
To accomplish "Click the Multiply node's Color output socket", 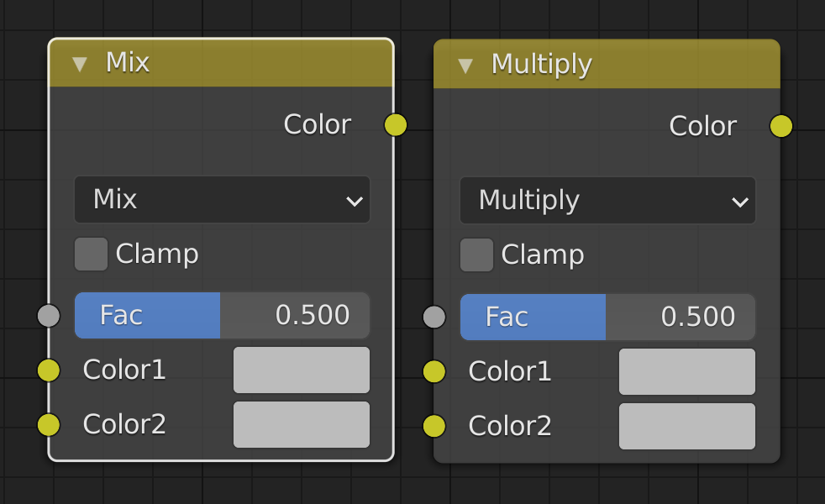I will click(780, 126).
